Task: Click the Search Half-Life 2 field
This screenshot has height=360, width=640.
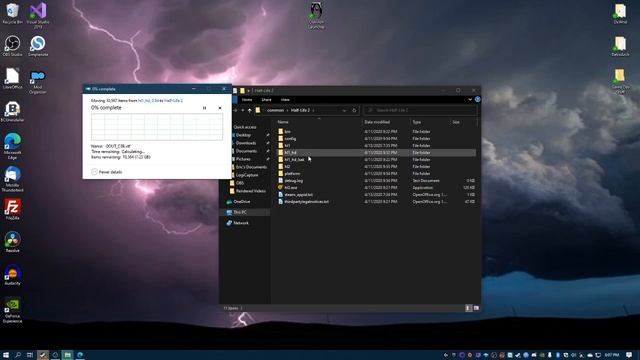Action: click(420, 110)
